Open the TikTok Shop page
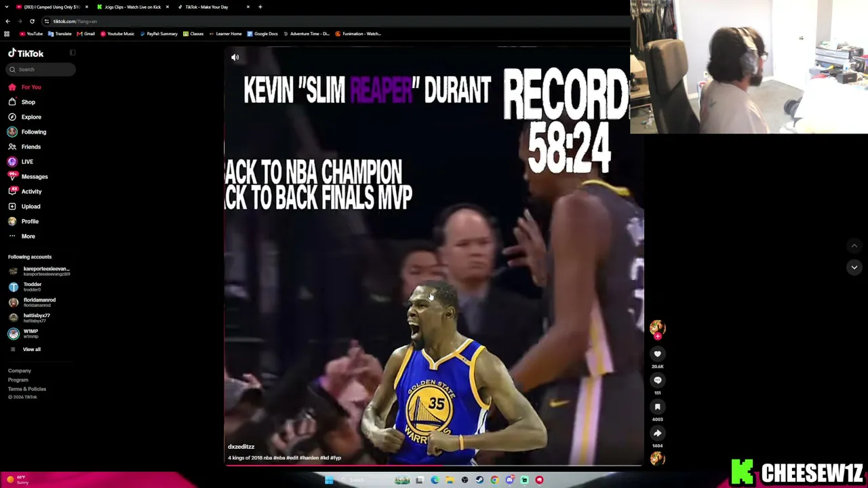 pos(22,102)
